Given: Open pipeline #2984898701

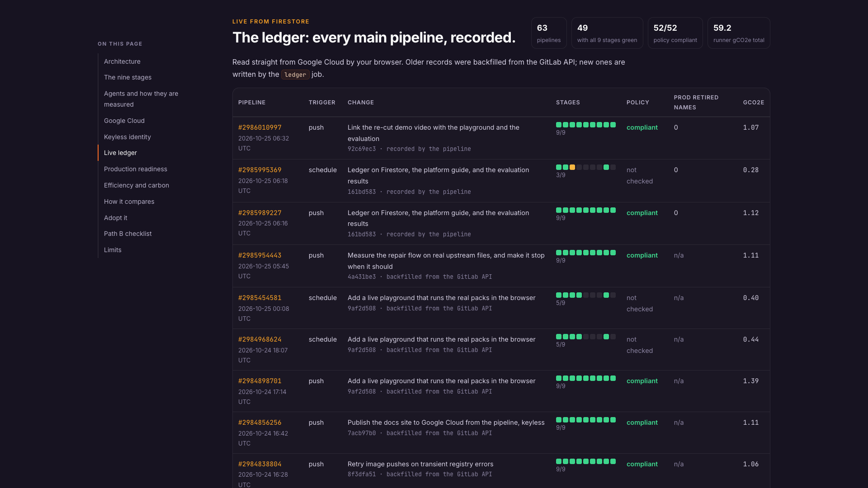Looking at the screenshot, I should pos(260,381).
